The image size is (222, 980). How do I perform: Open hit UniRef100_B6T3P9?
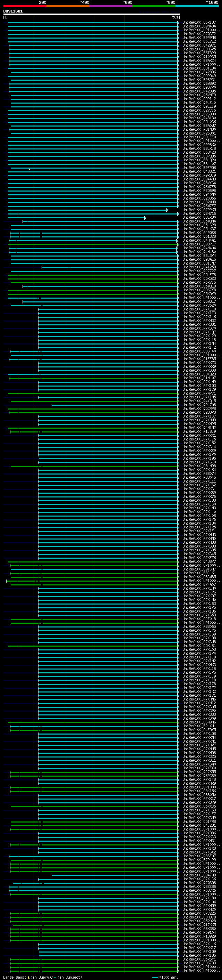point(199,53)
